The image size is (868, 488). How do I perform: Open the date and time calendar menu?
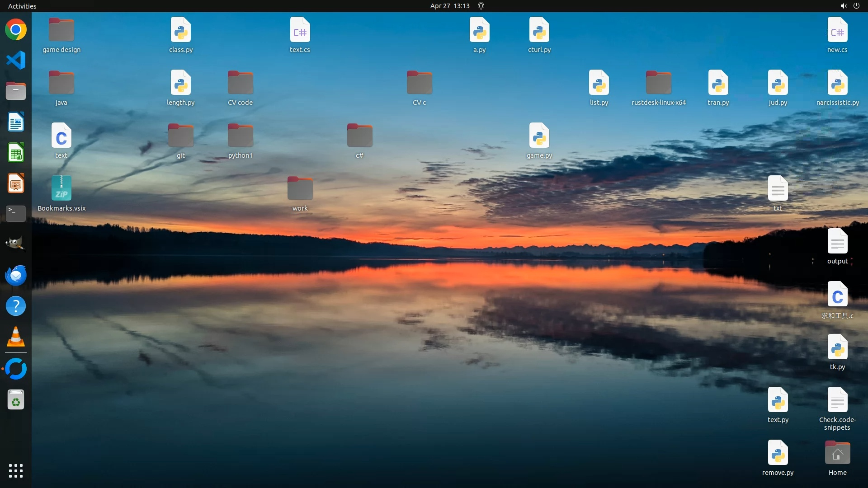(449, 6)
